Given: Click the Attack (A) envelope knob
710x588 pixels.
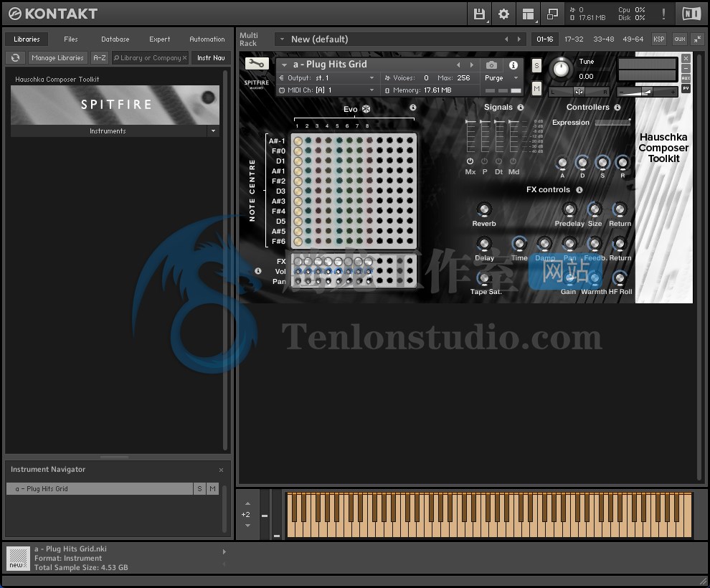Looking at the screenshot, I should pyautogui.click(x=562, y=163).
